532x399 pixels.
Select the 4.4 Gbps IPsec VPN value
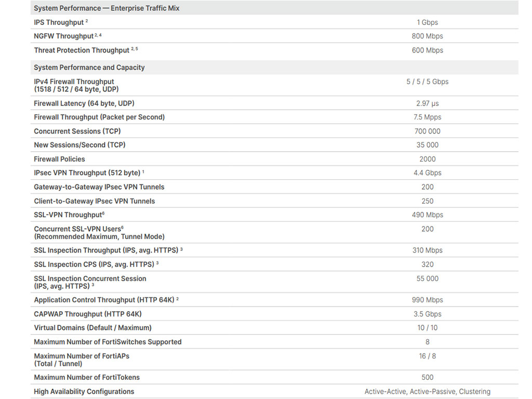(x=427, y=172)
